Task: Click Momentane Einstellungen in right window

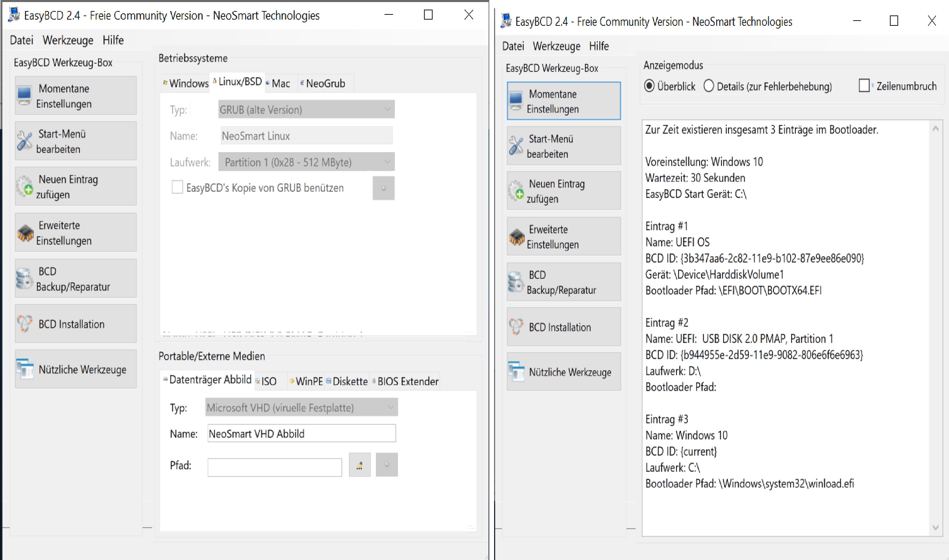Action: point(564,101)
